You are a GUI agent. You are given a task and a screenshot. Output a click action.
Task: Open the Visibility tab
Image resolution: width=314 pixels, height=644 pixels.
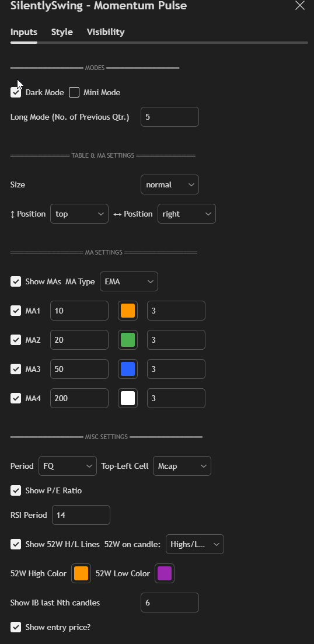pyautogui.click(x=106, y=32)
